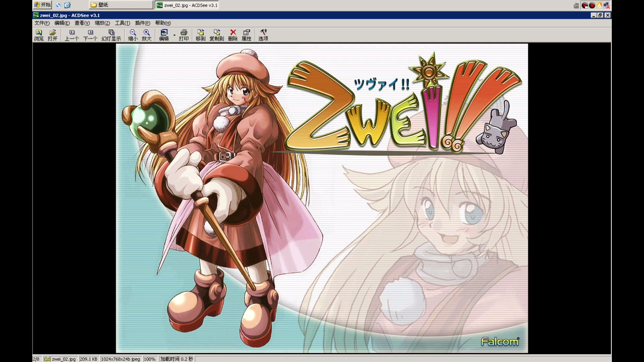
Task: Click the keyboard icon near the tray
Action: [x=576, y=5]
